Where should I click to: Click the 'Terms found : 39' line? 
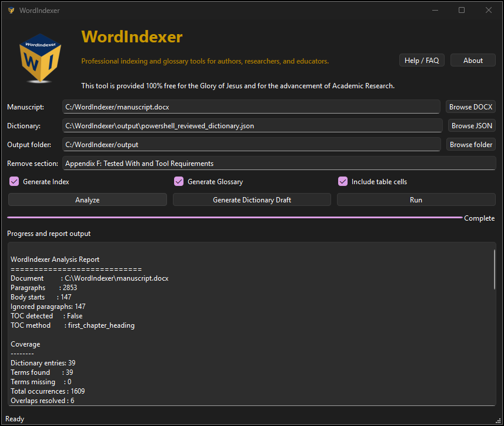42,372
